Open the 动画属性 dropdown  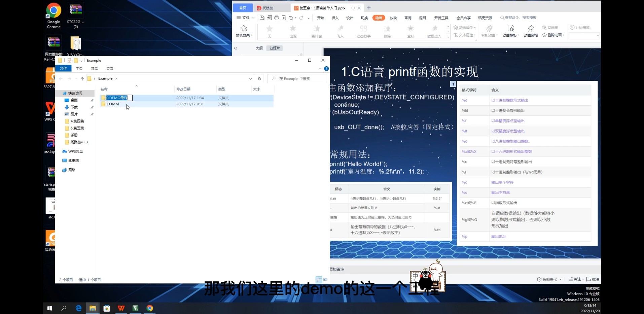point(465,28)
